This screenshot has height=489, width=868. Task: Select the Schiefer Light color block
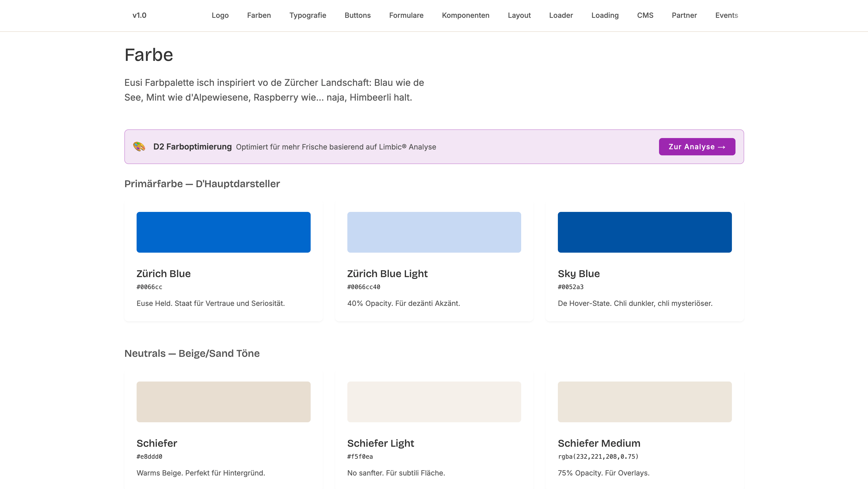point(434,402)
